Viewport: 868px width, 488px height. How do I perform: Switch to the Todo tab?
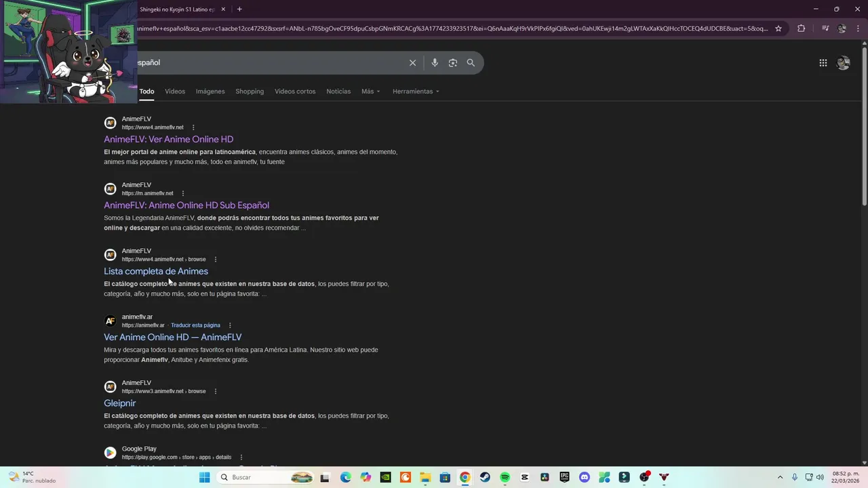[146, 91]
